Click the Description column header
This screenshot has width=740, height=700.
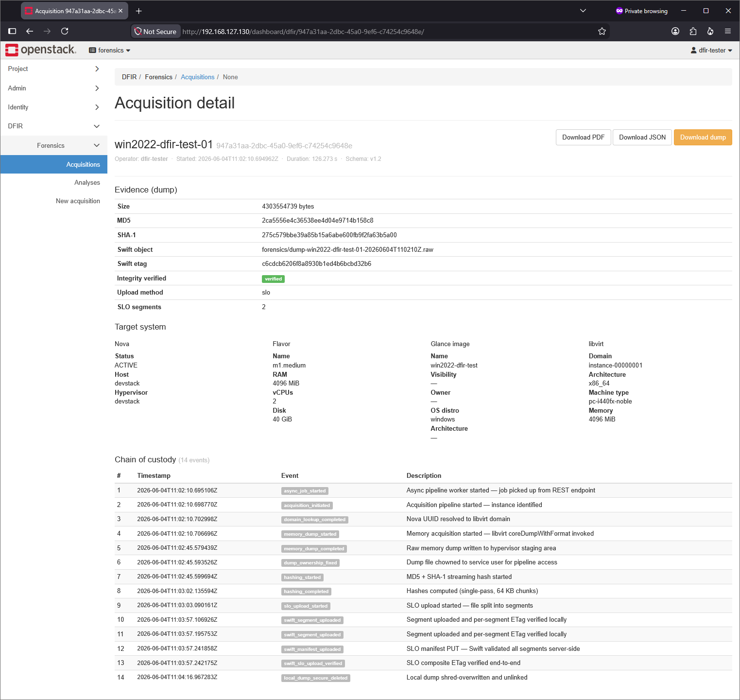click(424, 475)
